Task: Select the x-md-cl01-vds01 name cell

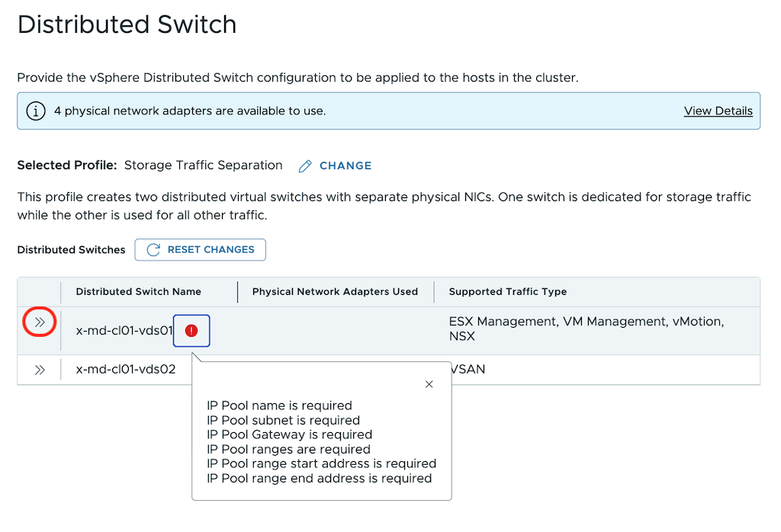Action: 125,331
